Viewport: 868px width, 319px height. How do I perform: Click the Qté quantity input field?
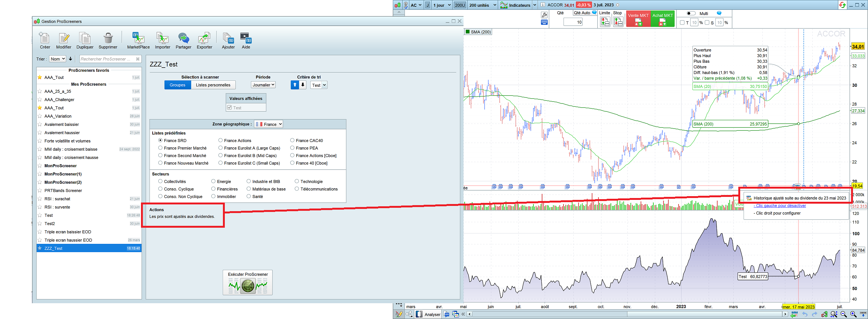[x=573, y=22]
